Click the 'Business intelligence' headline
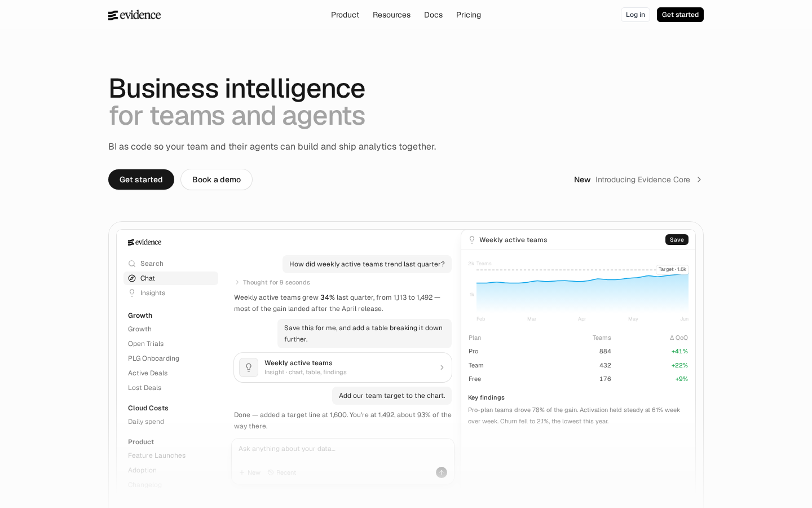Image resolution: width=812 pixels, height=508 pixels. coord(237,89)
